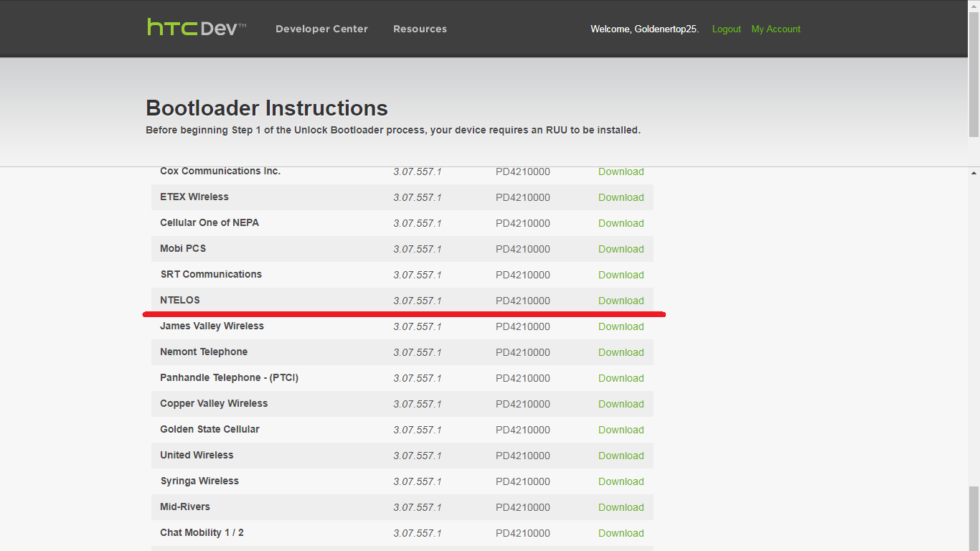
Task: Open the Resources menu
Action: pyautogui.click(x=420, y=29)
